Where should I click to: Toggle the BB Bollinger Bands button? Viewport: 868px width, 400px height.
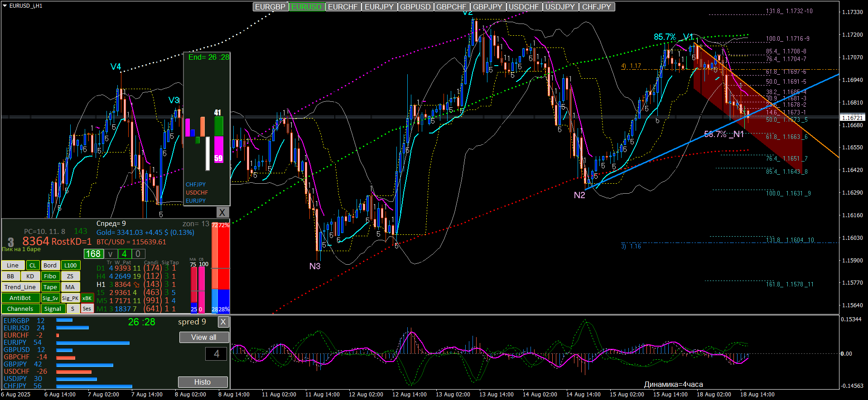tap(10, 276)
